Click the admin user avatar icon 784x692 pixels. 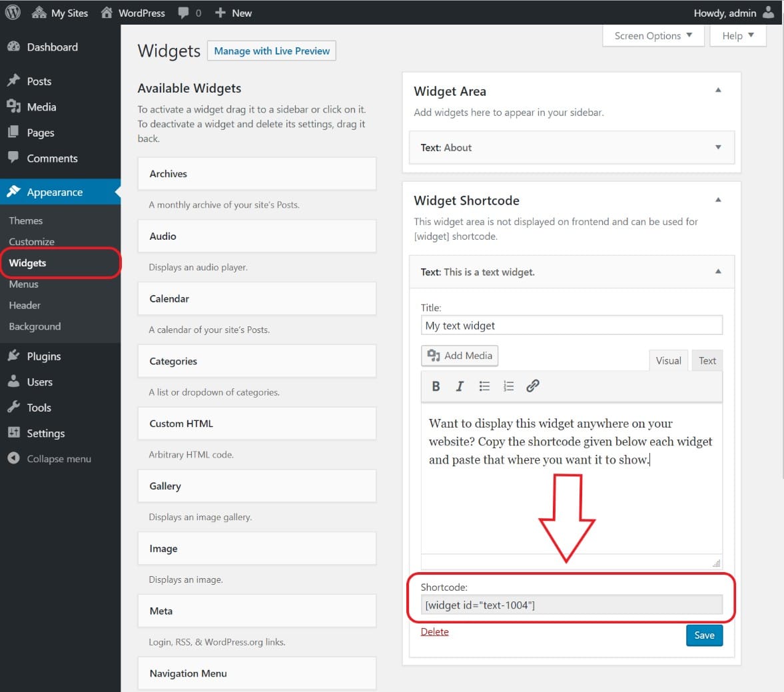click(x=769, y=13)
